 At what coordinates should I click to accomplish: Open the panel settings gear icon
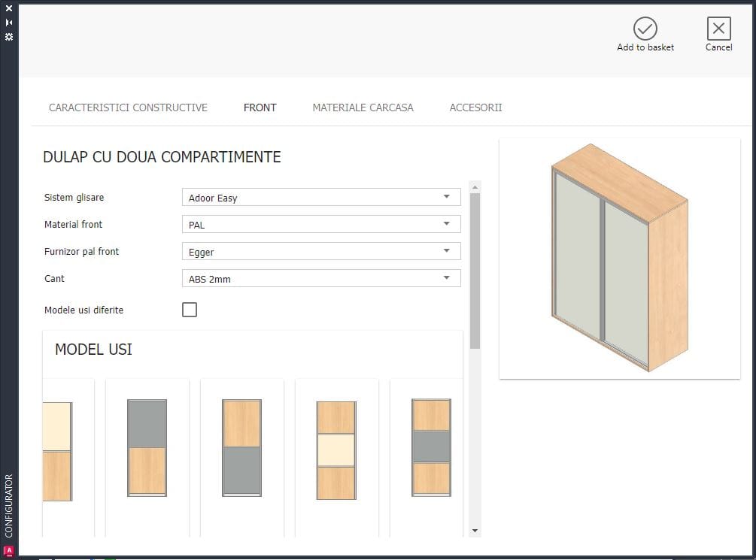point(9,37)
